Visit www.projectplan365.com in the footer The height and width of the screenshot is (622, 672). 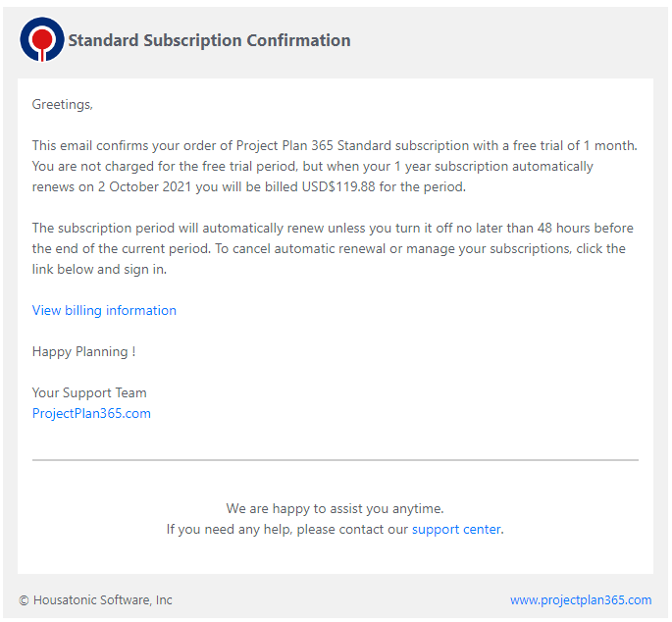tap(581, 599)
